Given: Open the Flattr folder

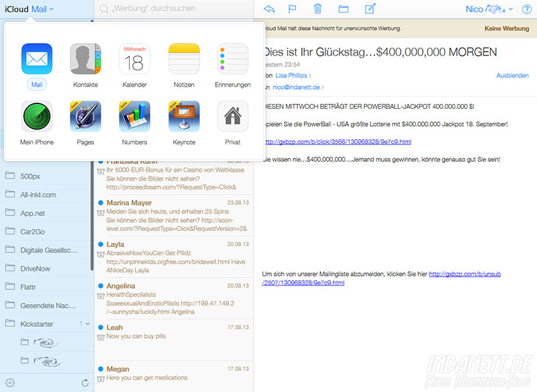Looking at the screenshot, I should tap(47, 287).
